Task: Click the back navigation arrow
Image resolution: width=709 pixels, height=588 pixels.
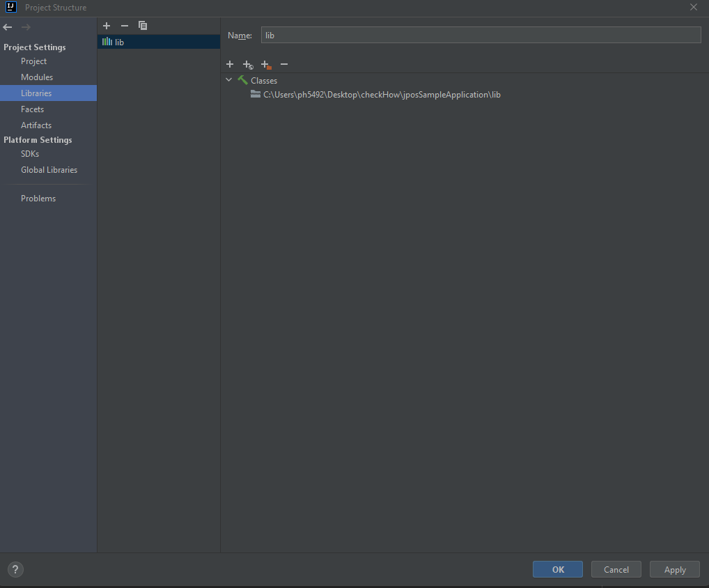Action: click(8, 27)
